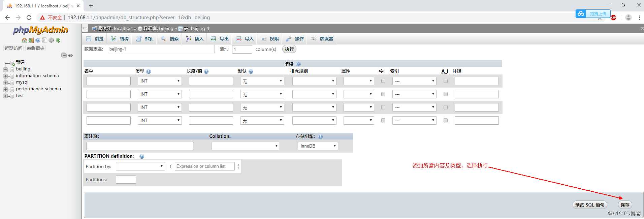644x219 pixels.
Task: Click the log out door icon
Action: [x=31, y=40]
